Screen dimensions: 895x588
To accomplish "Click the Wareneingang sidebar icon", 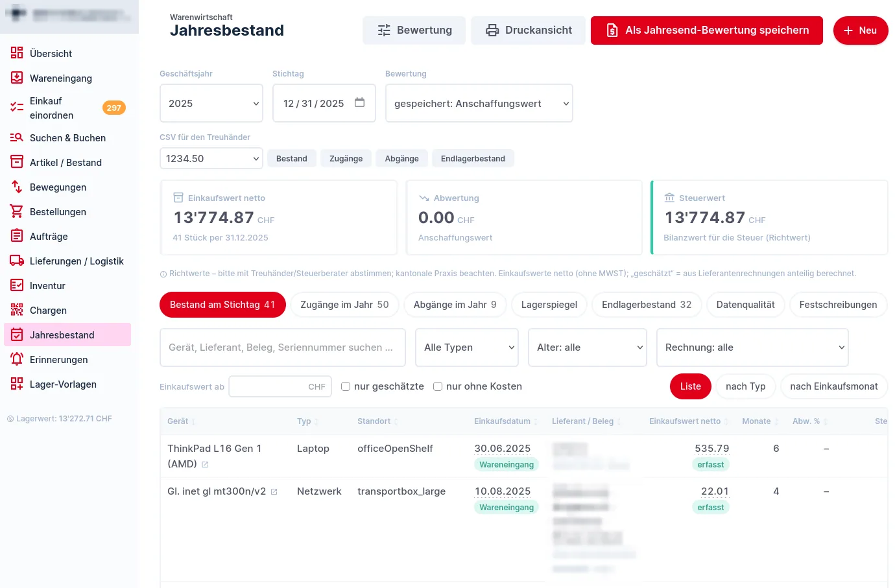I will [17, 78].
